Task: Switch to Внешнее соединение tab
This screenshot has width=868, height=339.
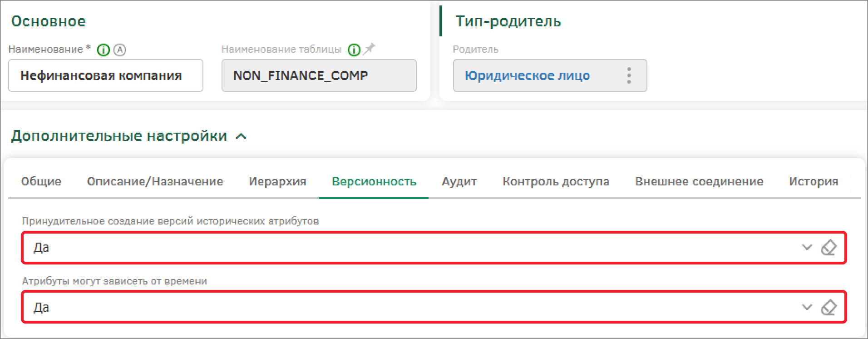Action: click(699, 181)
